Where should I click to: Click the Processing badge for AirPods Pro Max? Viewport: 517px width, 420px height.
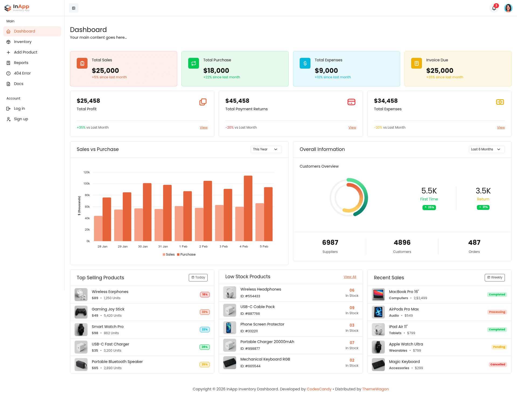pyautogui.click(x=497, y=312)
